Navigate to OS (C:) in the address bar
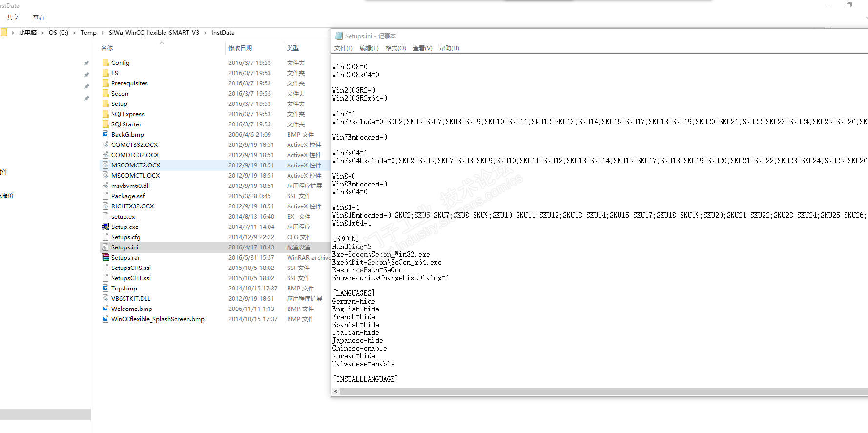 tap(59, 33)
